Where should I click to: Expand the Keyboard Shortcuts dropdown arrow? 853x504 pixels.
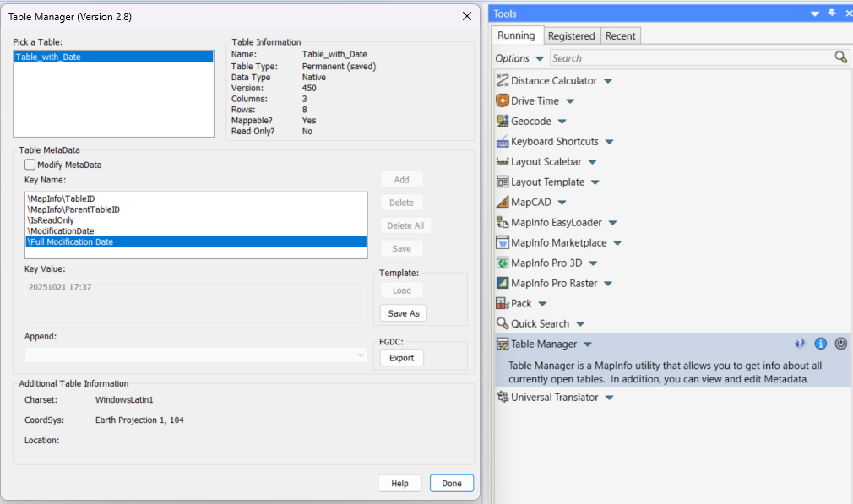click(x=609, y=142)
